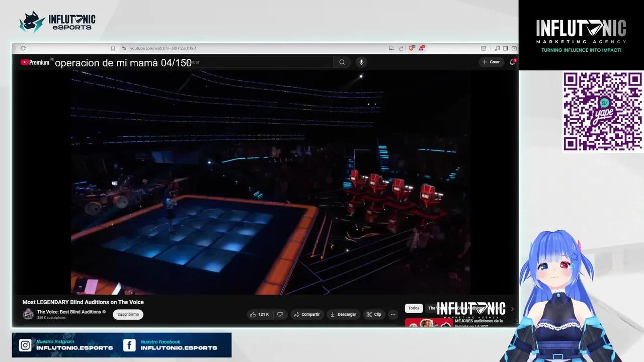
Task: Bookmark this page using the bookmark icon
Action: pyautogui.click(x=113, y=48)
